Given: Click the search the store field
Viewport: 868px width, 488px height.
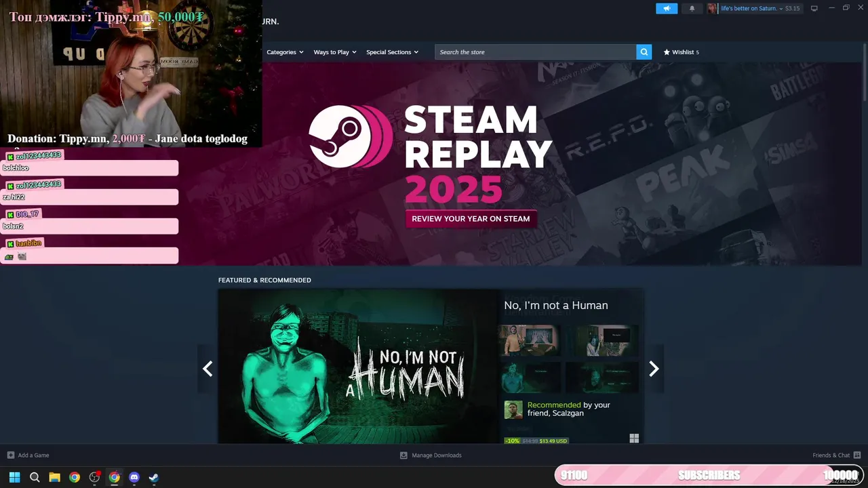Looking at the screenshot, I should [x=536, y=52].
